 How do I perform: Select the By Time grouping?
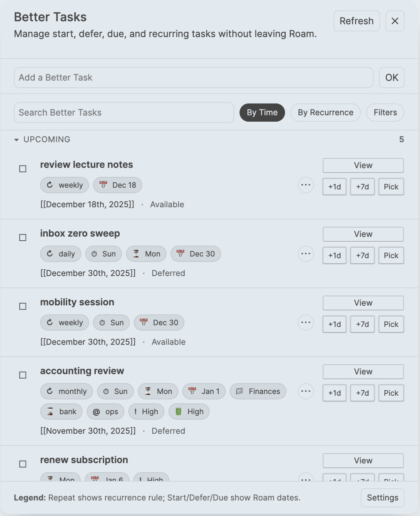(x=262, y=113)
